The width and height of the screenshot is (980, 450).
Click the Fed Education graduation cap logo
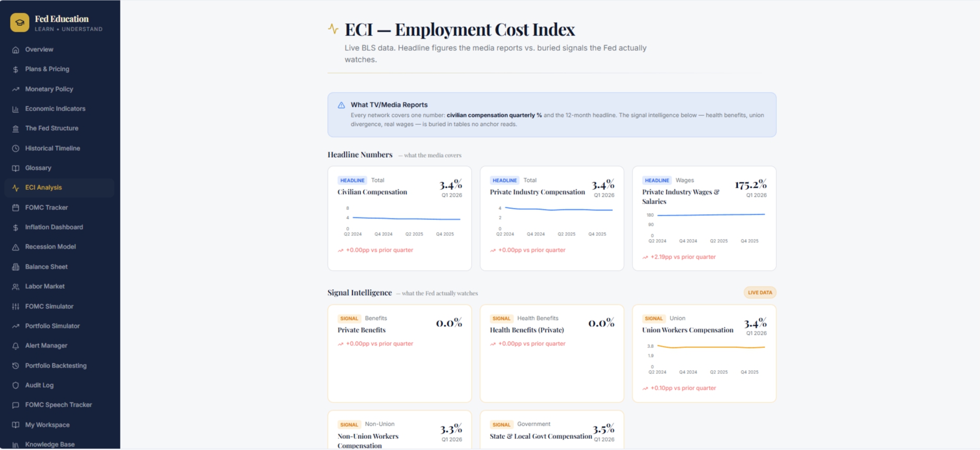pyautogui.click(x=20, y=23)
